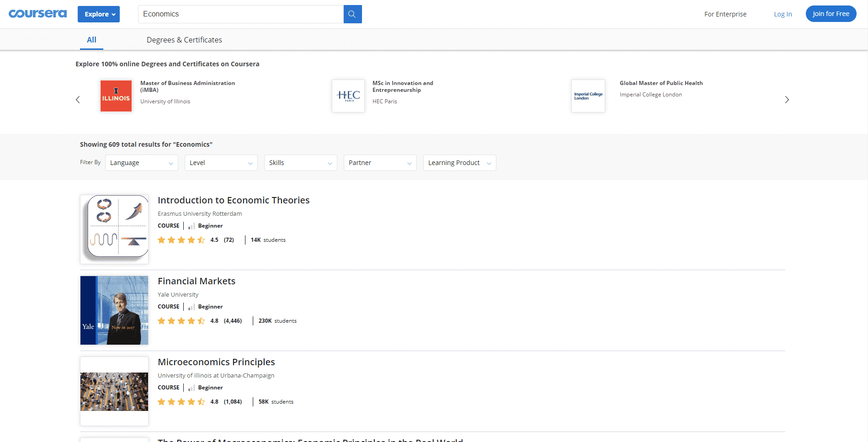Viewport: 868px width, 442px height.
Task: Click Beginner level icon for Economic Theories
Action: click(192, 226)
